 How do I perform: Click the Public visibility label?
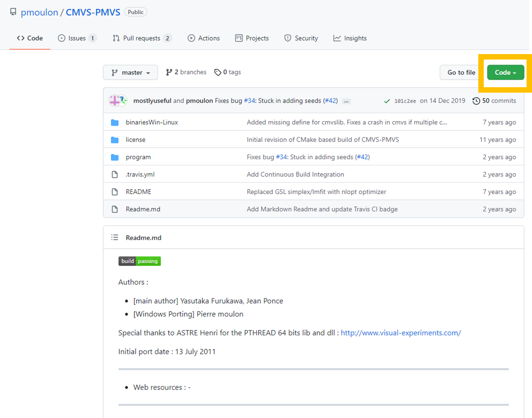point(136,12)
